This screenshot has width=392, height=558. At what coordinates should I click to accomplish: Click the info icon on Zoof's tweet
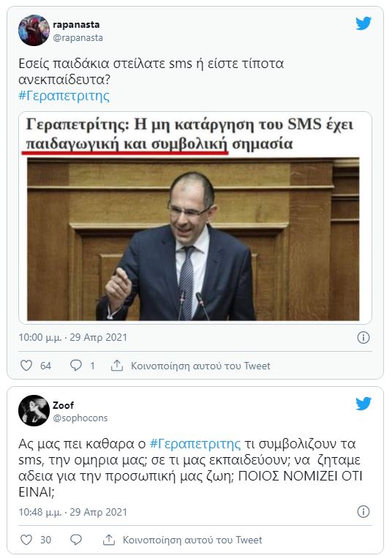tap(363, 512)
